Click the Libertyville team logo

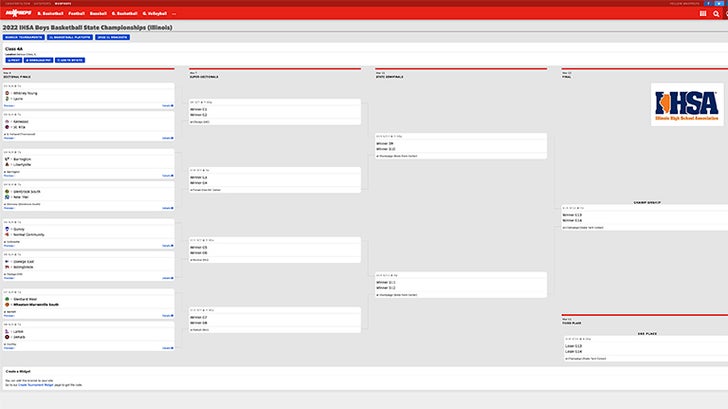7,164
